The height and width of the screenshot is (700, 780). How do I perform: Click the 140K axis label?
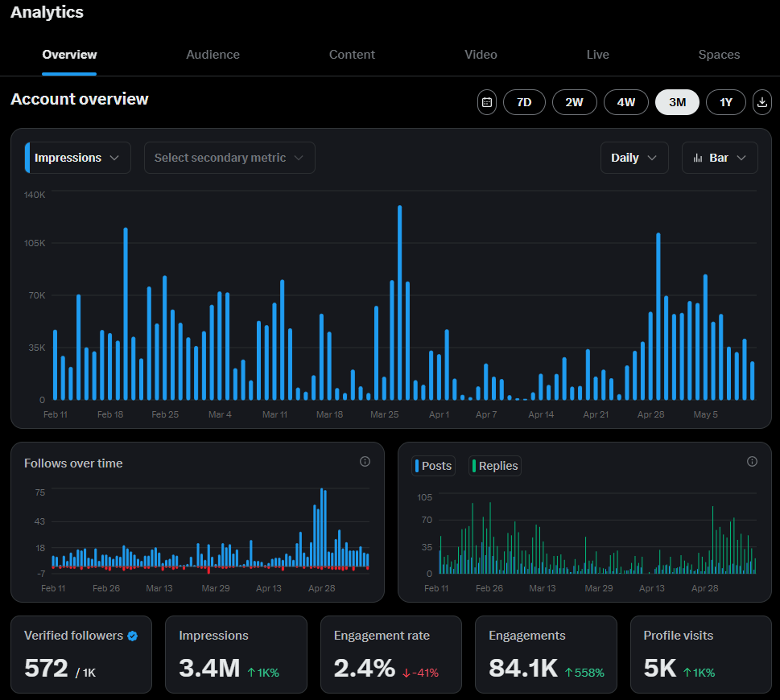35,195
